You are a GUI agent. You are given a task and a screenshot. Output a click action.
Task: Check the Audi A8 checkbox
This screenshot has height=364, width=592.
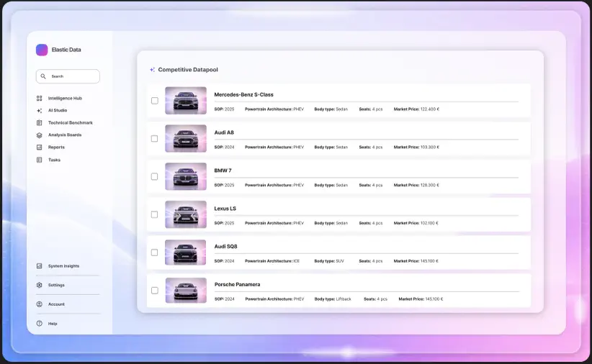[154, 139]
